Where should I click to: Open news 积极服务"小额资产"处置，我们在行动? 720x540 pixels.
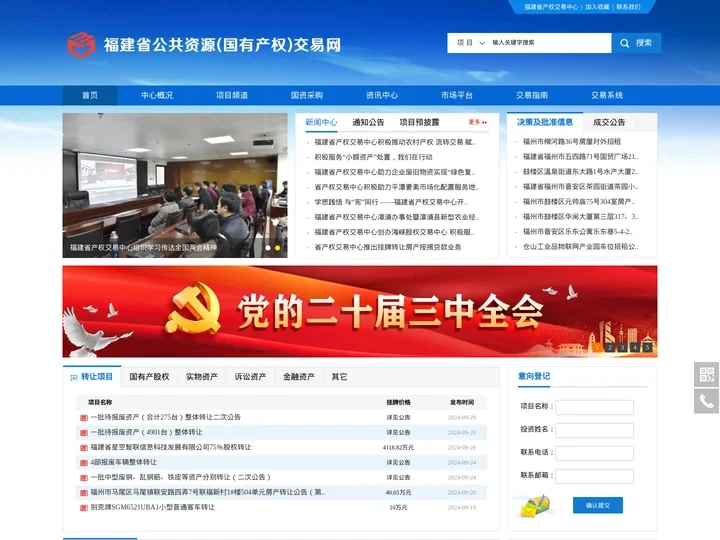point(373,157)
